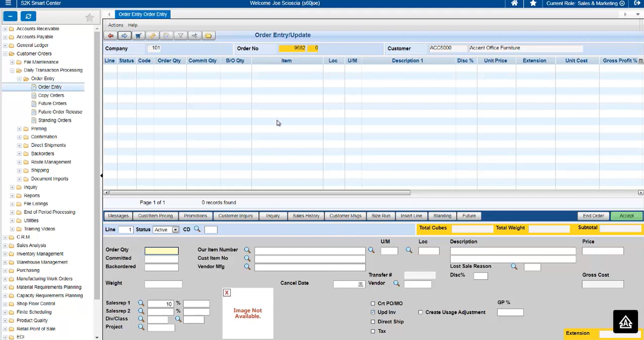Open the Cancel Date calendar picker

[x=360, y=284]
